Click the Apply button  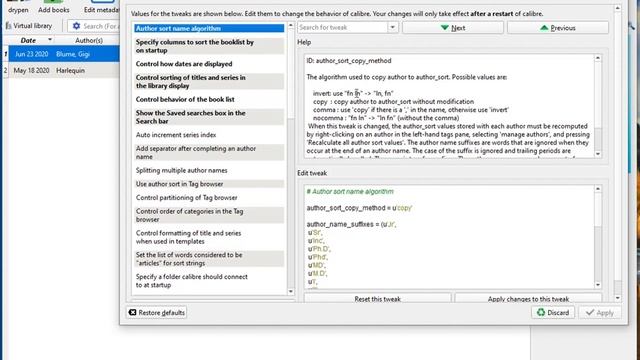tap(600, 313)
